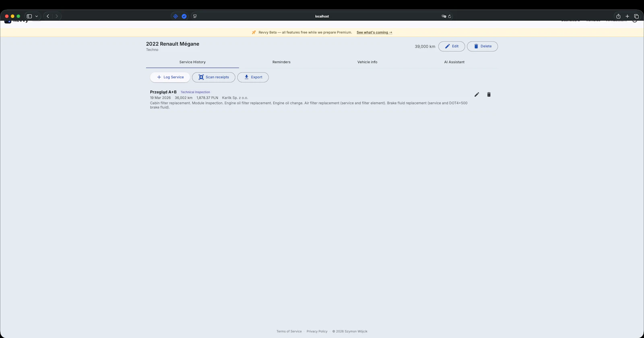Image resolution: width=644 pixels, height=338 pixels.
Task: Open the Privacy Policy link
Action: [317, 332]
